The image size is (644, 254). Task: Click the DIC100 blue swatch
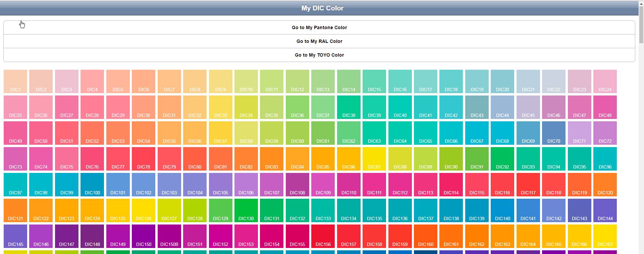point(92,185)
